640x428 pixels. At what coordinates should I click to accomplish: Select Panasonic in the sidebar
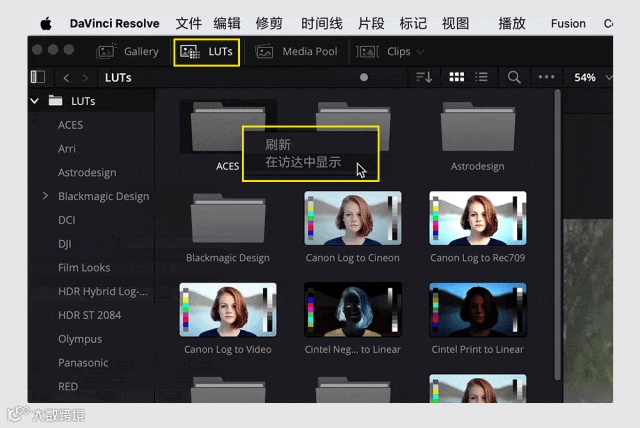83,363
